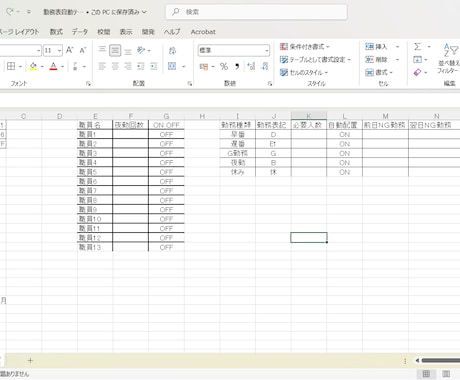Select the OFF cell for 職員13
Screen dimensions: 460x380
[166, 247]
